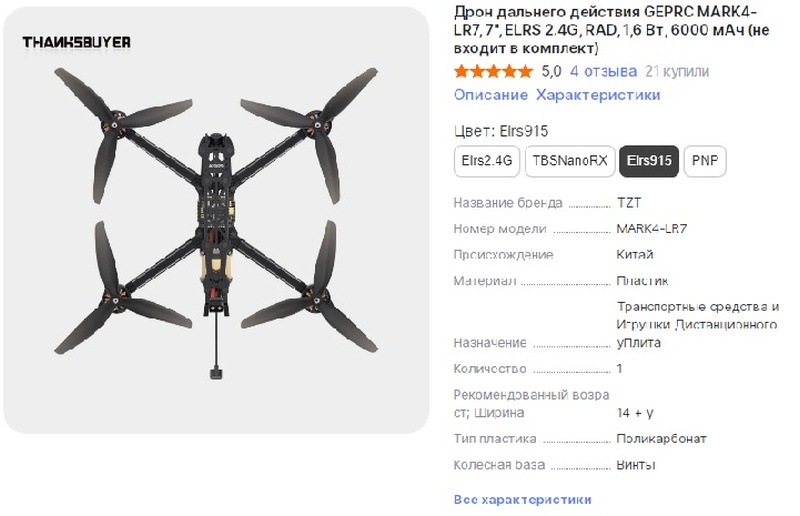Select the PNP option

tap(705, 161)
